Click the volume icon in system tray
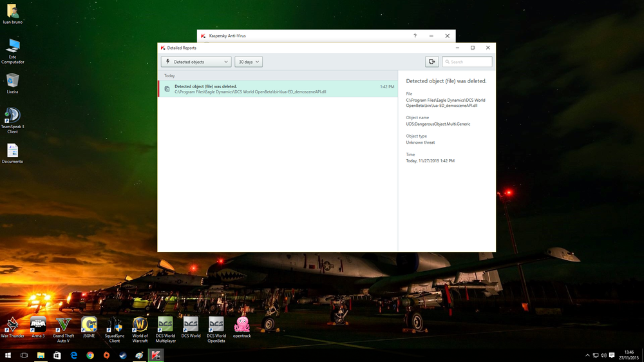 tap(603, 356)
